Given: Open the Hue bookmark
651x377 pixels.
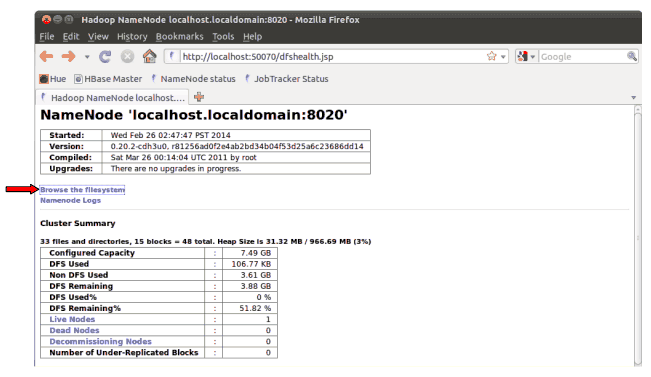Looking at the screenshot, I should point(53,79).
